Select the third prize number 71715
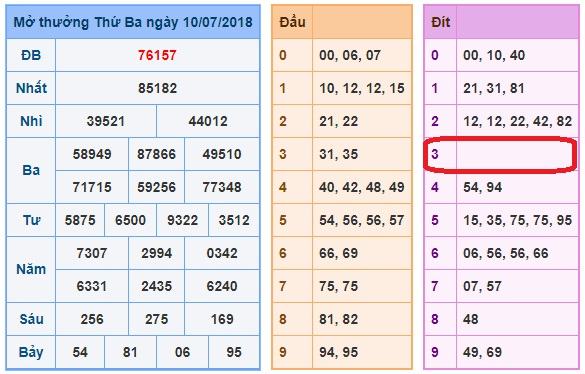585x374 pixels. pos(92,187)
